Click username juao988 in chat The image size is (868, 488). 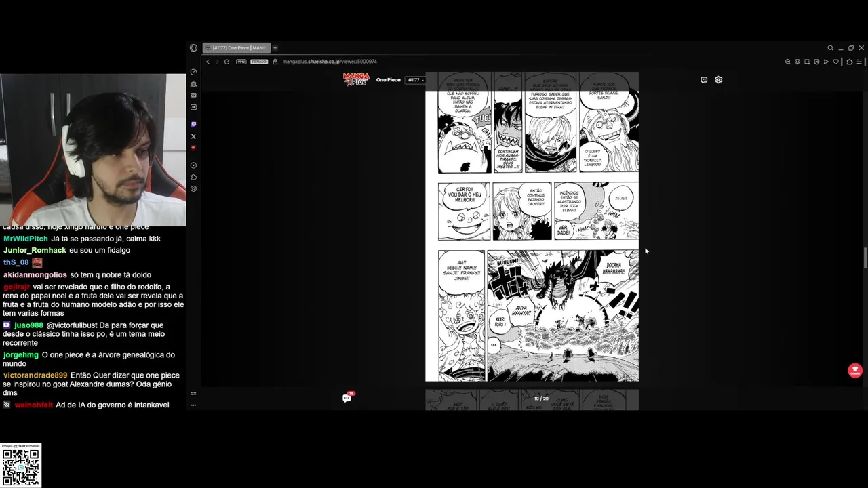tap(28, 325)
